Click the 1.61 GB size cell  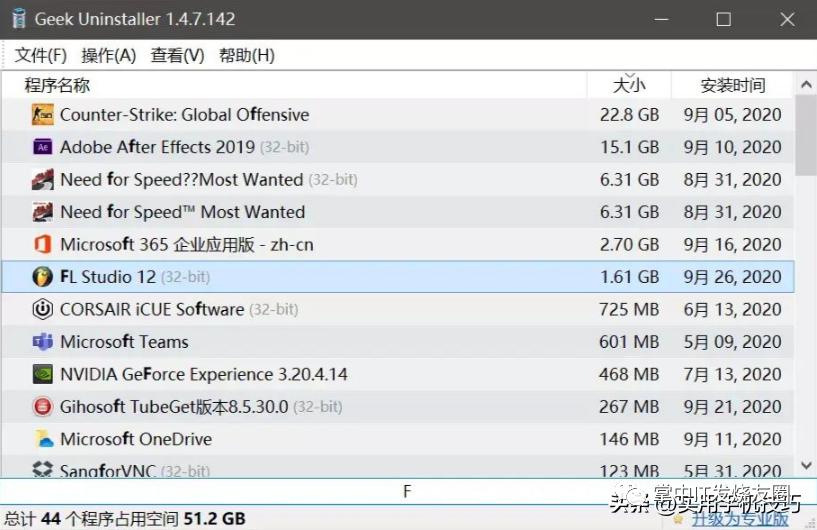click(x=629, y=277)
